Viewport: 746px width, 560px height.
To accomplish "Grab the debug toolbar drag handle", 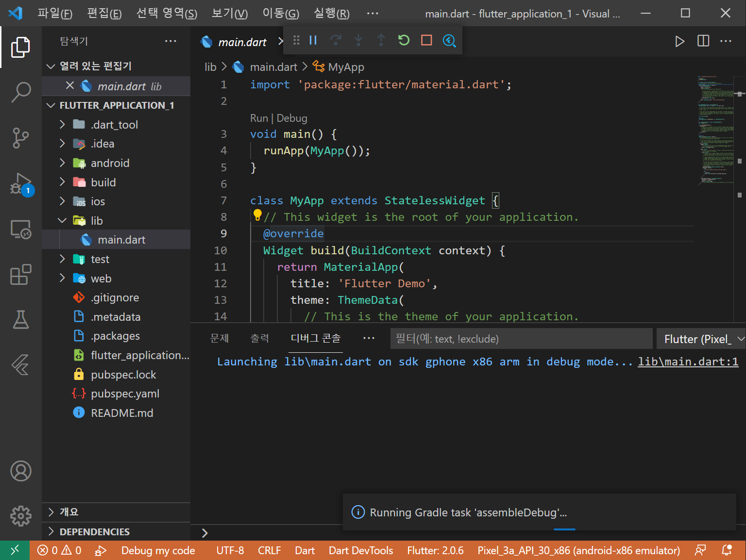I will point(296,40).
